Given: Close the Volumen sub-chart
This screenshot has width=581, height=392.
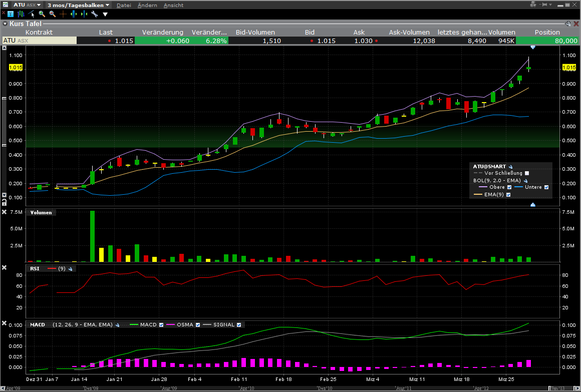Looking at the screenshot, I should pos(5,212).
